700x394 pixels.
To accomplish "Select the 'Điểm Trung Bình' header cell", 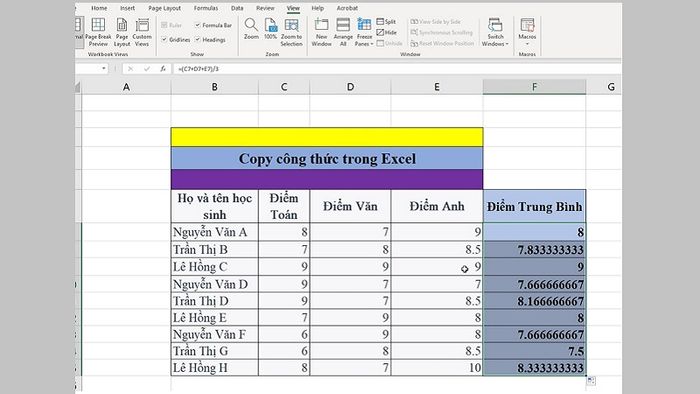I will pos(534,206).
